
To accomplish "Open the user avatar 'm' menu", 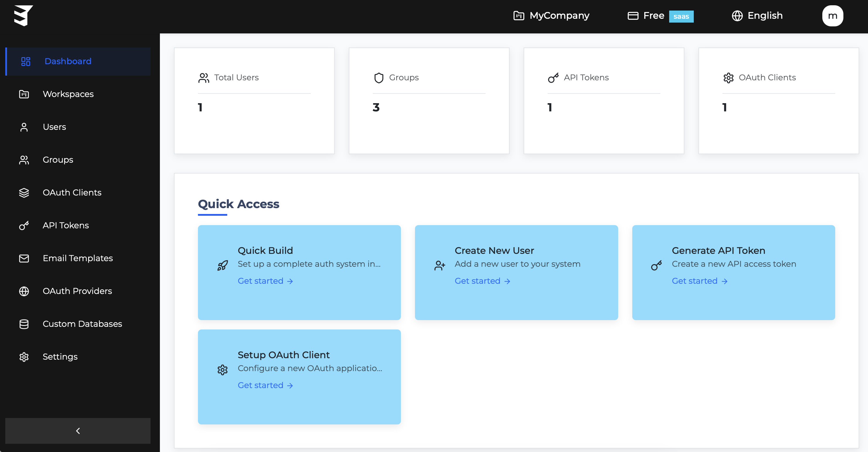I will coord(832,16).
